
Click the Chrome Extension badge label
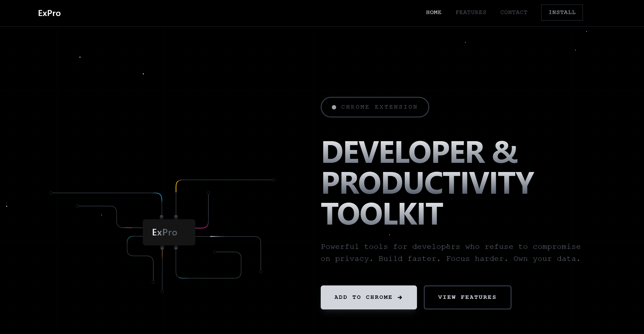(379, 107)
